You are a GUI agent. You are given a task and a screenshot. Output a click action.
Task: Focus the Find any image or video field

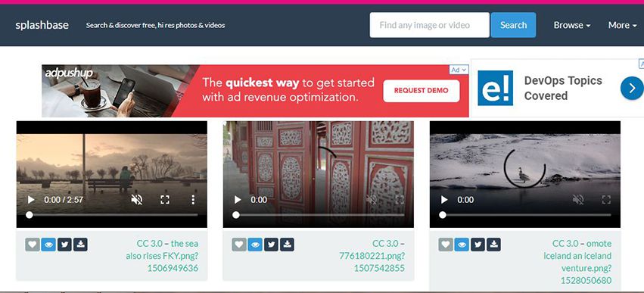point(430,25)
